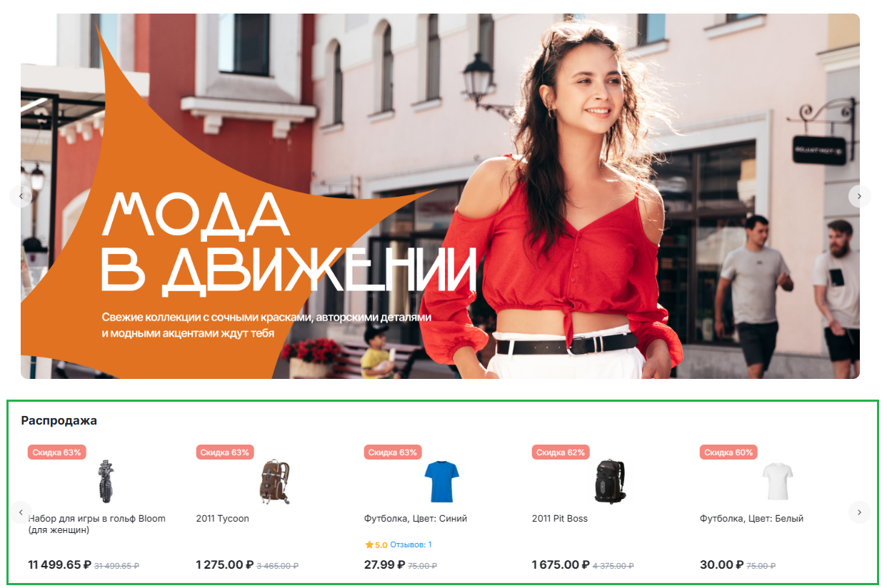Open Футболка, Цвет: Белый product link
887x588 pixels.
[751, 519]
